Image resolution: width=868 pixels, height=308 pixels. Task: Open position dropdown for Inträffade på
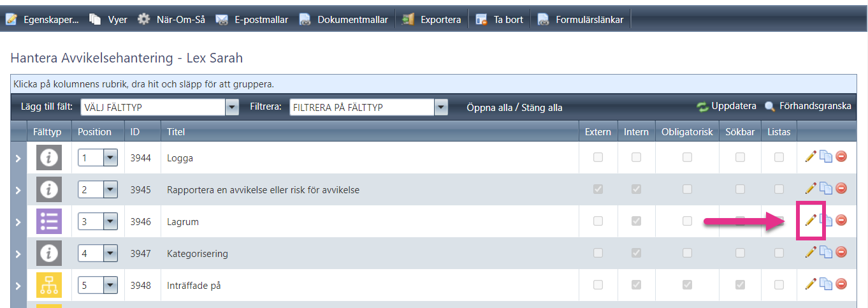pos(110,285)
